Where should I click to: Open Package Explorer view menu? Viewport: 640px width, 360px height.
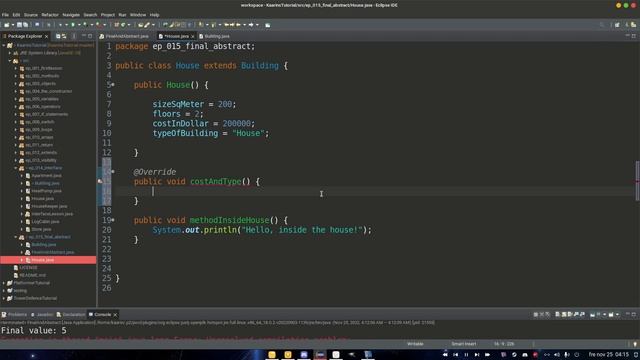(x=74, y=36)
